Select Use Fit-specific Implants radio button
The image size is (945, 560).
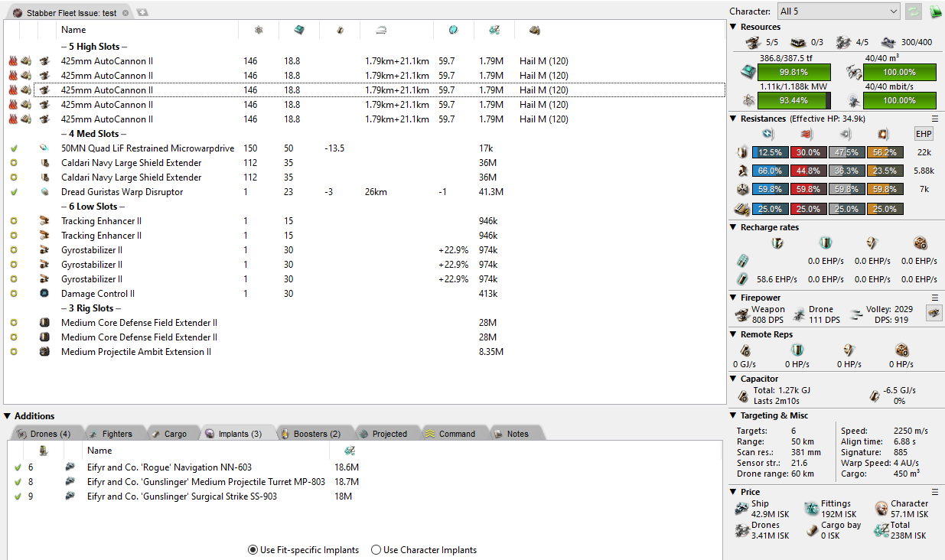(x=253, y=549)
